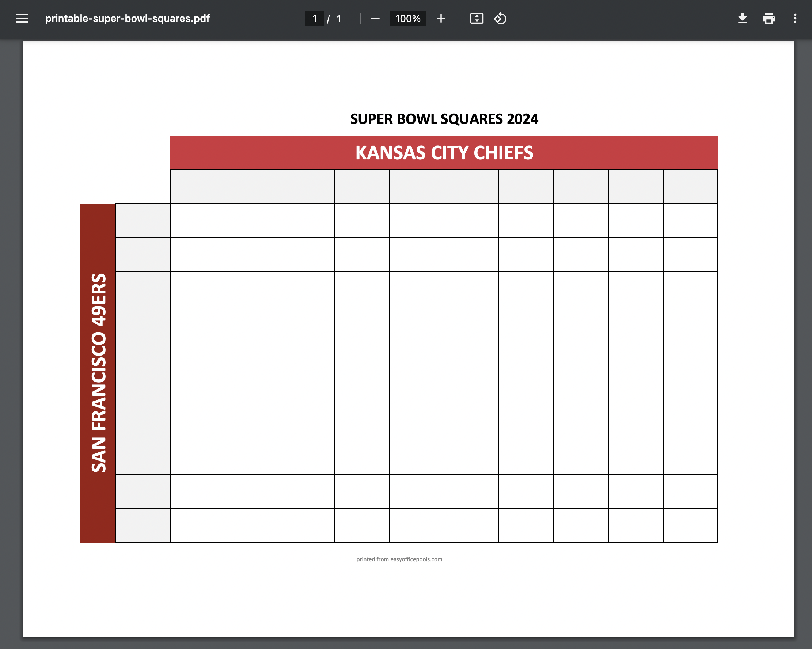The width and height of the screenshot is (812, 649).
Task: Open the more actions three-dot menu
Action: click(x=795, y=18)
